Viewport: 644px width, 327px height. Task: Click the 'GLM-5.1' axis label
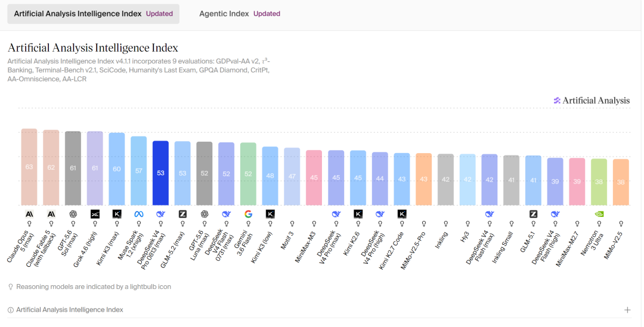[529, 242]
